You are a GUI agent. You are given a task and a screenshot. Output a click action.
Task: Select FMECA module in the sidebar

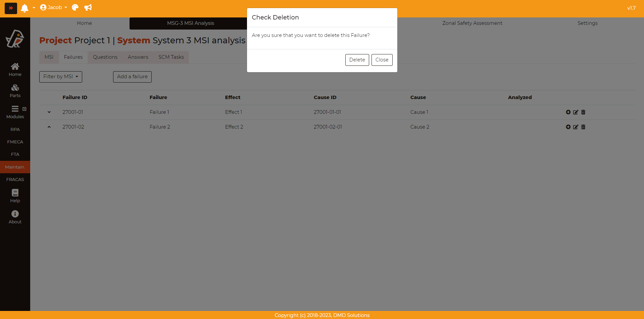pos(15,142)
